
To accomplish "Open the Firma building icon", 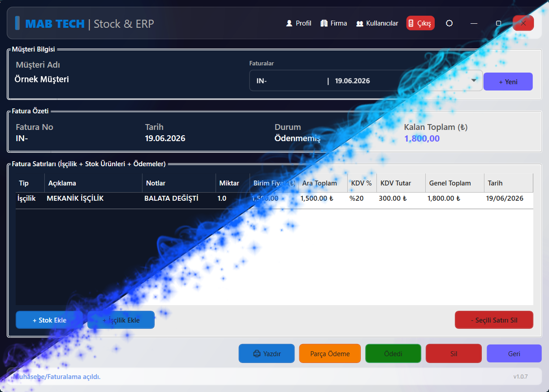I will pyautogui.click(x=324, y=23).
